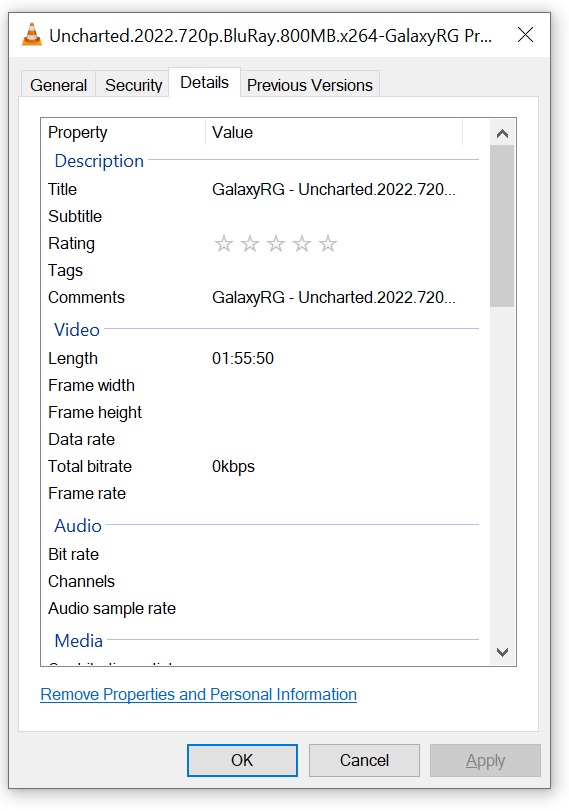Click the scroll down arrow
This screenshot has height=811, width=569.
click(502, 652)
